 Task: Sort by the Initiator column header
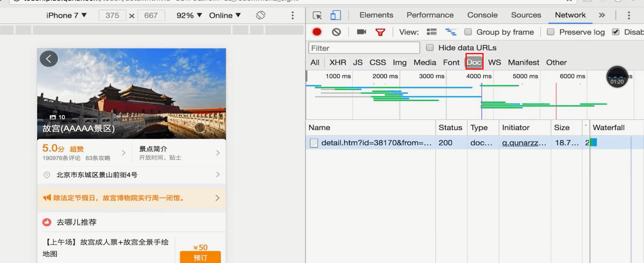click(525, 128)
